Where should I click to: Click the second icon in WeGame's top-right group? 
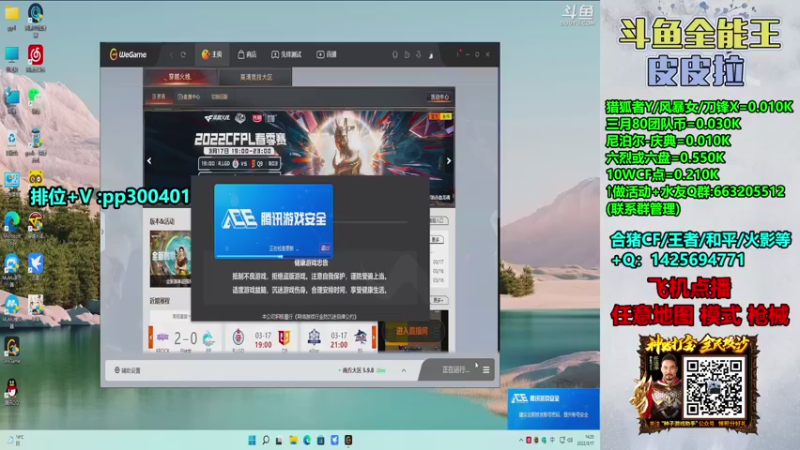pos(407,55)
